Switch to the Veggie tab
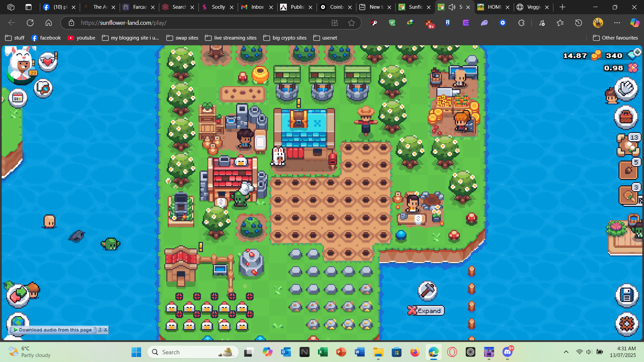 tap(534, 7)
